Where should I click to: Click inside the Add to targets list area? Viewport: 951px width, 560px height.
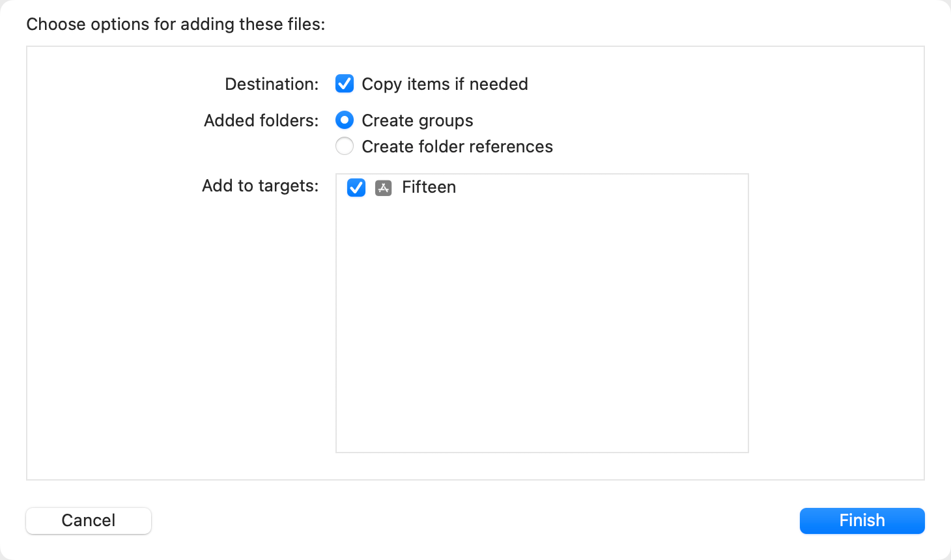coord(541,313)
